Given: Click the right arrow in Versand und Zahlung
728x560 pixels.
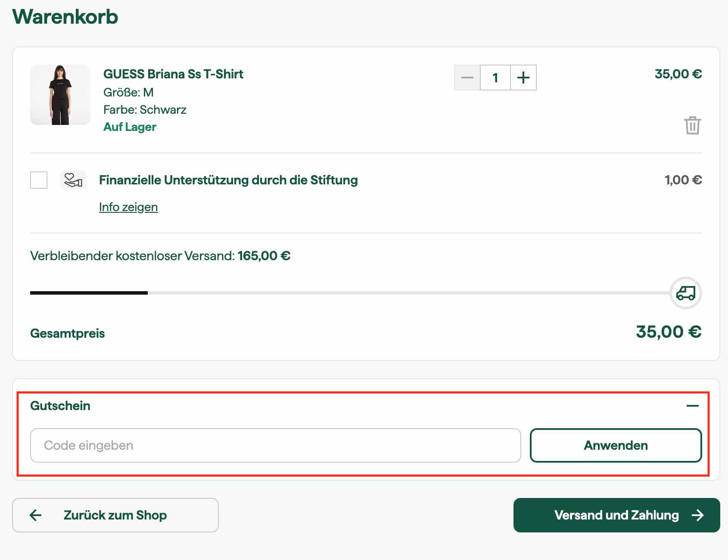Looking at the screenshot, I should [x=697, y=515].
